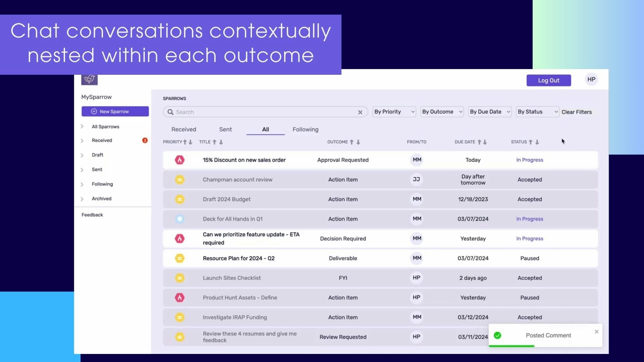Open the HP user profile avatar

[591, 80]
